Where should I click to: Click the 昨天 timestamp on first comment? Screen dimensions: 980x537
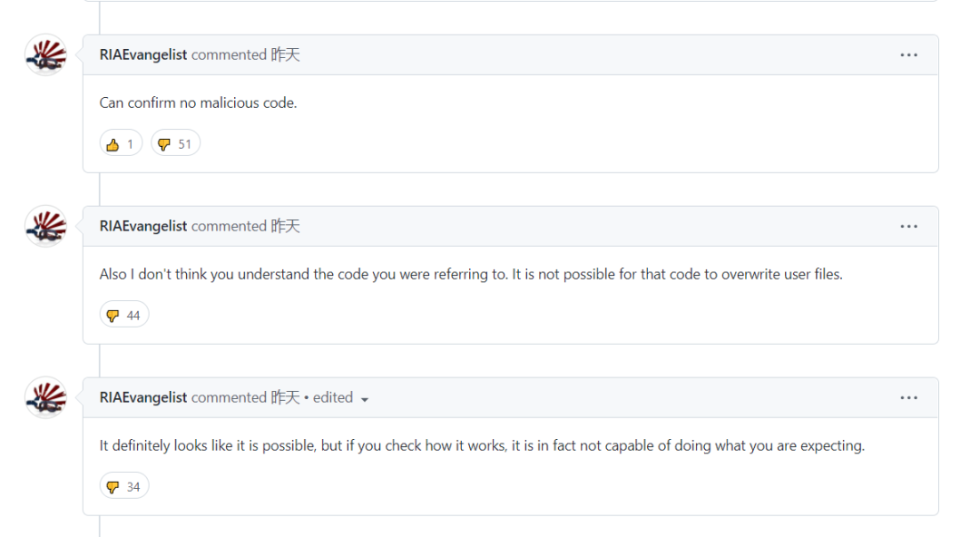tap(285, 54)
